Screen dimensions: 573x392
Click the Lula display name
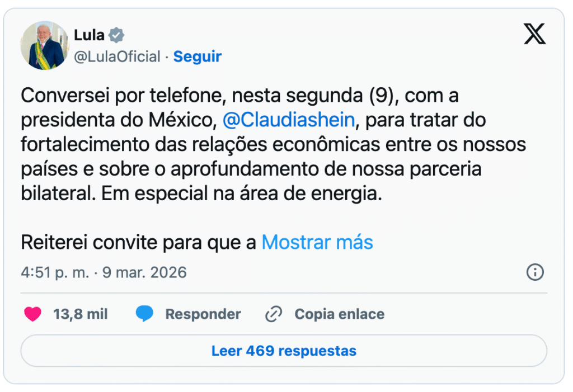coord(89,35)
